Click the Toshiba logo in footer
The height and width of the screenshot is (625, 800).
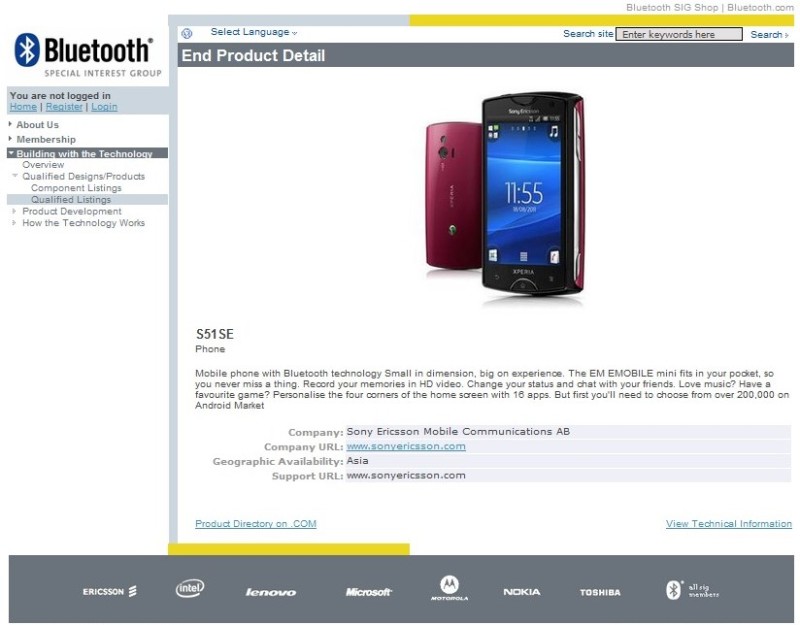tap(600, 592)
